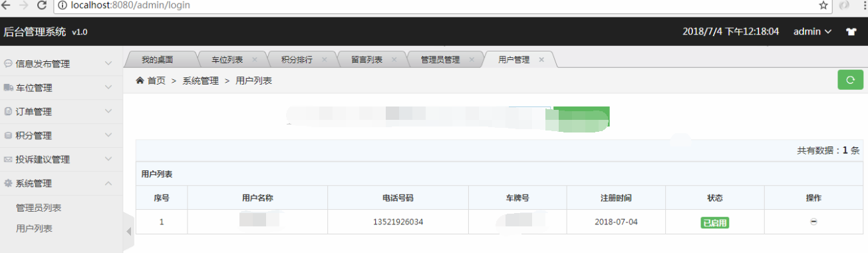This screenshot has height=253, width=868.
Task: Click the 后台管理系统 title link
Action: (x=35, y=31)
